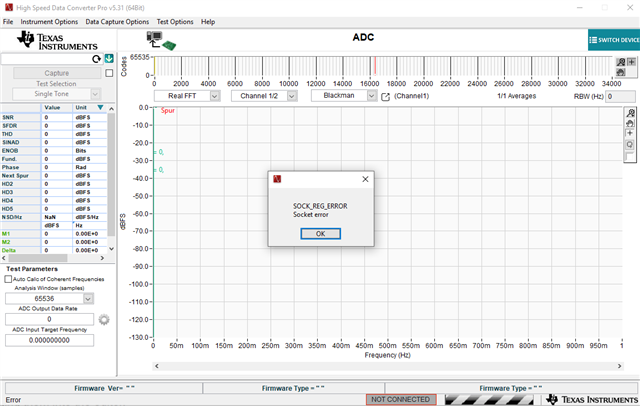Open the Channel 1/2 dropdown
The image size is (640, 406).
click(291, 96)
